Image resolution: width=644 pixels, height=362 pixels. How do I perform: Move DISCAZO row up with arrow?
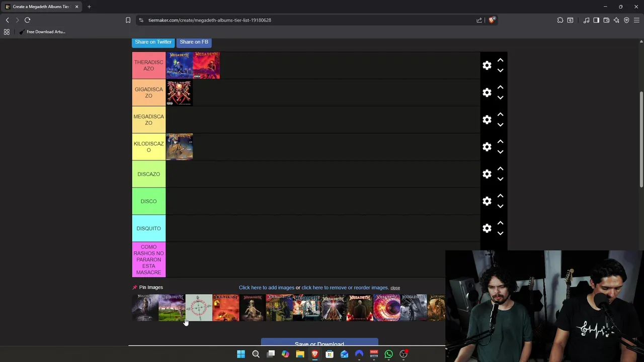tap(500, 168)
